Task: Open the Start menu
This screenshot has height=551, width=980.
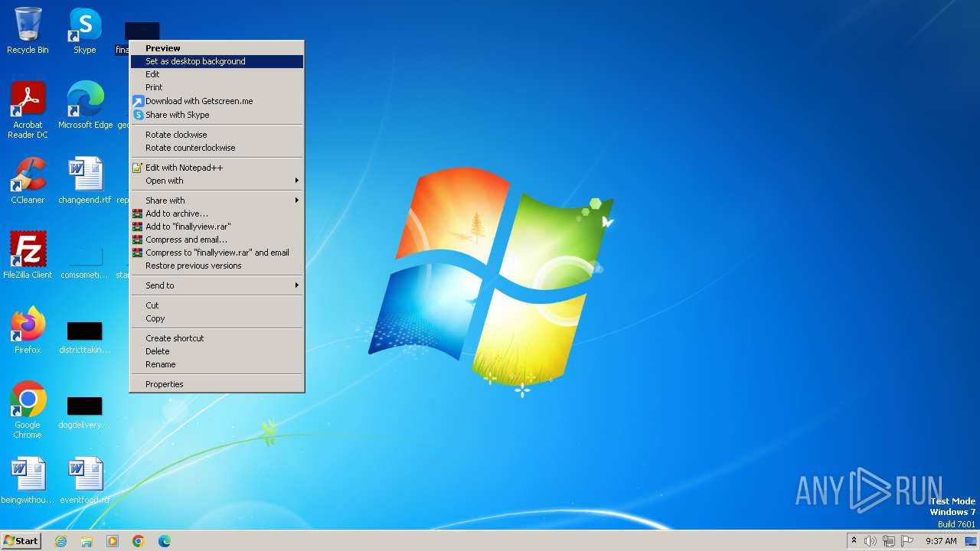Action: pyautogui.click(x=21, y=541)
